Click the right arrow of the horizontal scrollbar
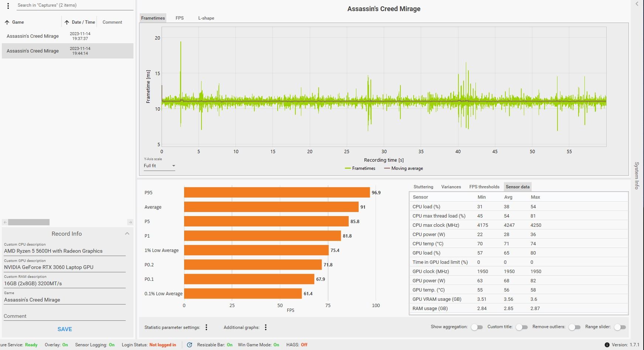Image resolution: width=644 pixels, height=350 pixels. point(130,222)
